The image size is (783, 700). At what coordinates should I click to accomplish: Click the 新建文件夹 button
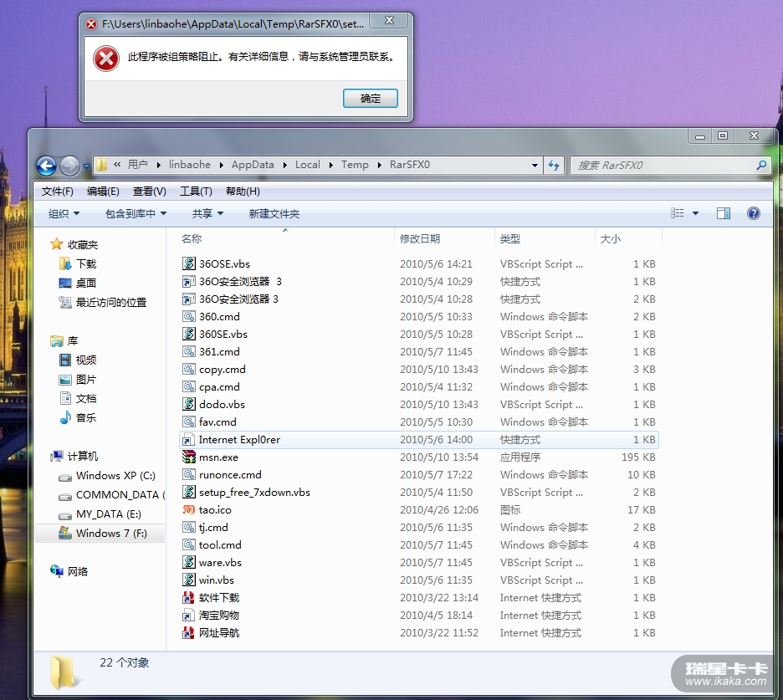pos(274,214)
